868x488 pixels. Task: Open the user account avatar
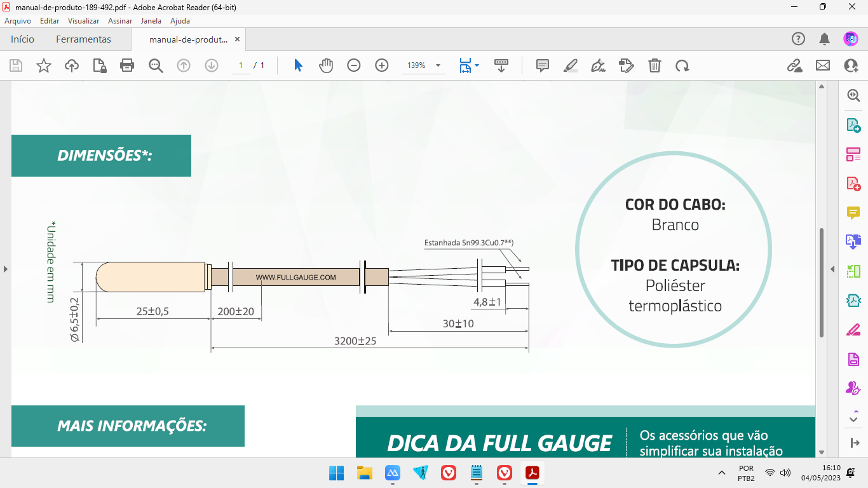851,39
